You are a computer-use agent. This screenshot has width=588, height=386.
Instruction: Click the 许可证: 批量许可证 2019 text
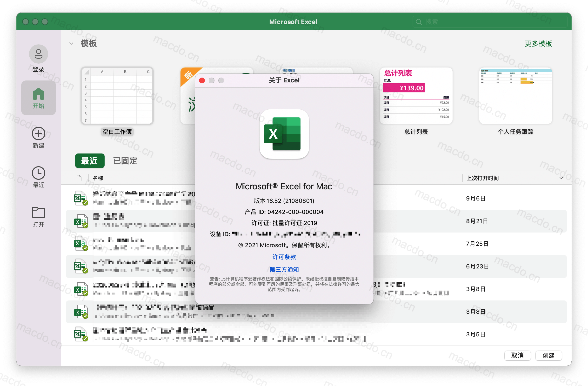[284, 223]
